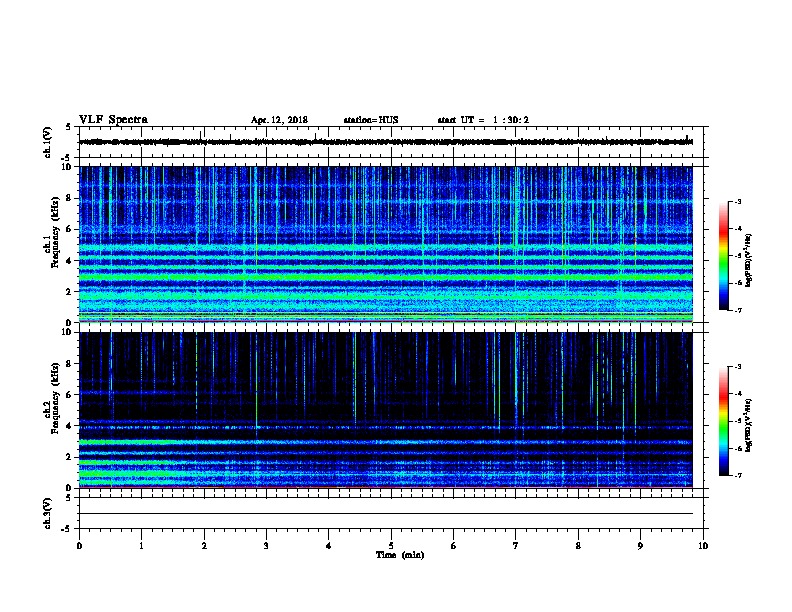Click the ch.1 spectrogram color bar
The image size is (792, 612).
click(x=724, y=256)
